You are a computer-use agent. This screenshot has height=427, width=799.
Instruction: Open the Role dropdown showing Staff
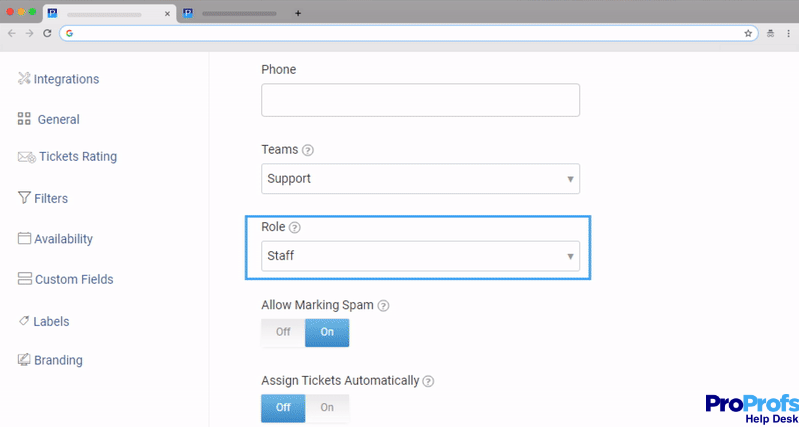[420, 256]
